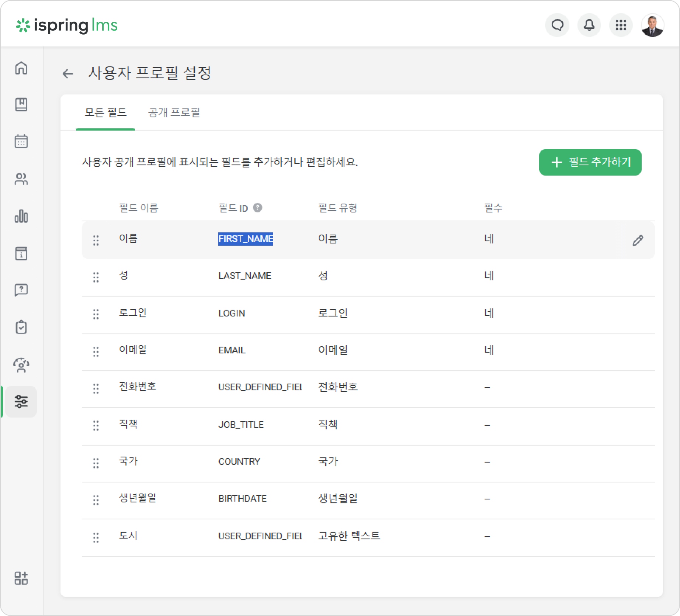Click the 직책 field name cell
The height and width of the screenshot is (616, 680).
click(x=128, y=424)
